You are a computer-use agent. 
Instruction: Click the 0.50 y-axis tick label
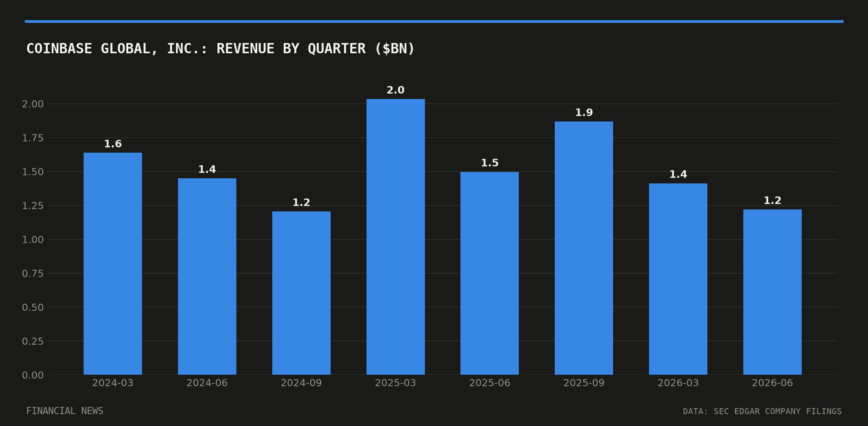[33, 307]
